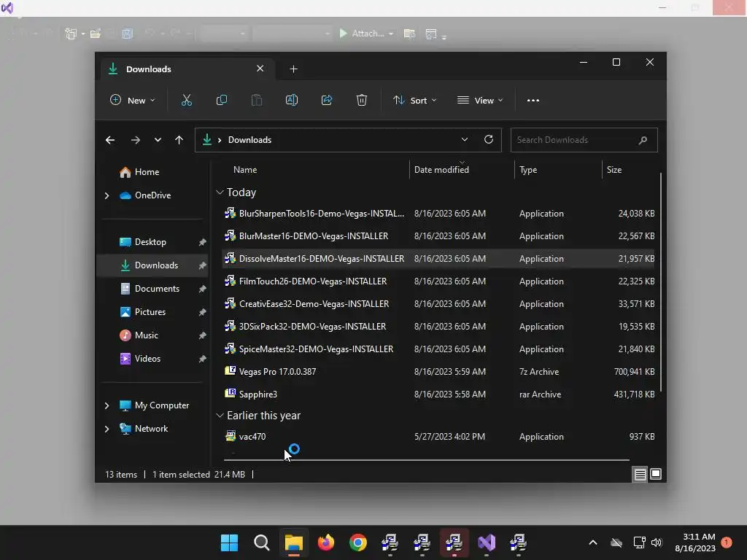Image resolution: width=747 pixels, height=560 pixels.
Task: Select FilmTouch26-DEMO-Vegas-INSTALLER file
Action: point(438,281)
